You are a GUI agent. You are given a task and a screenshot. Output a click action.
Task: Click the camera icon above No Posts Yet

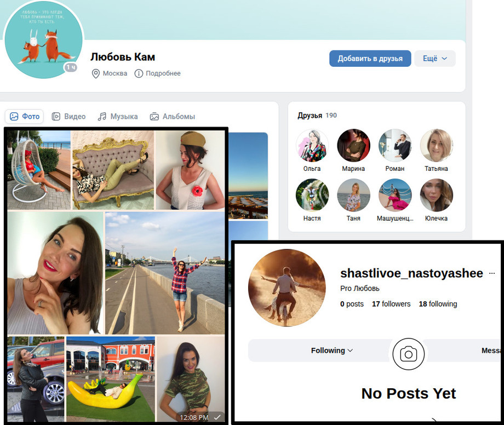coord(408,354)
